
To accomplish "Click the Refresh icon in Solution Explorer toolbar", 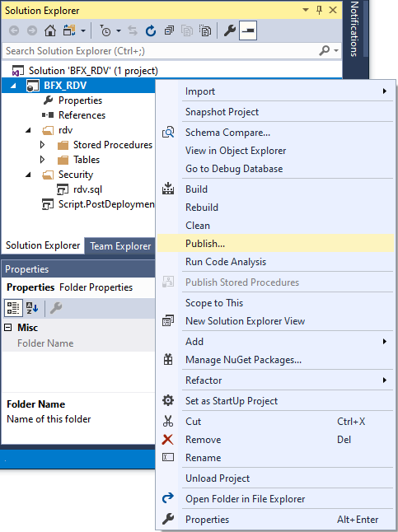I will (151, 30).
